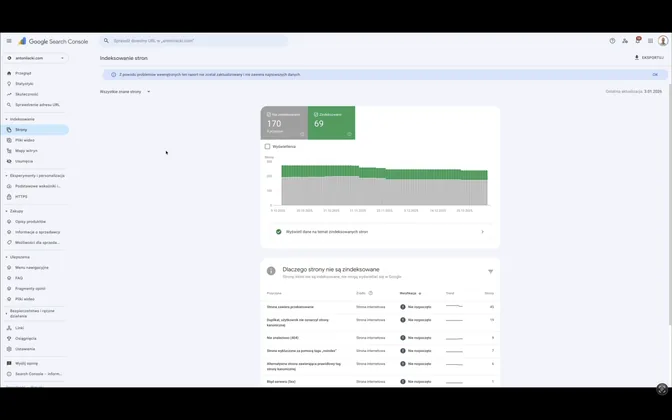Select Strony in the Indeksowanie section
672x420 pixels.
point(34,129)
